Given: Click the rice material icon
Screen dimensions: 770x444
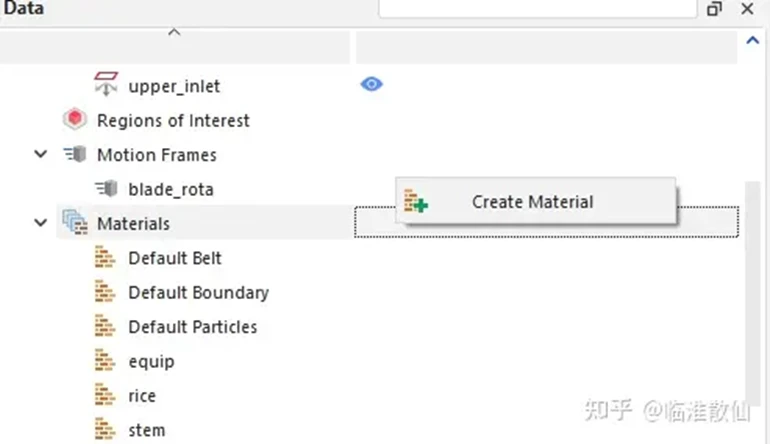Looking at the screenshot, I should click(105, 394).
